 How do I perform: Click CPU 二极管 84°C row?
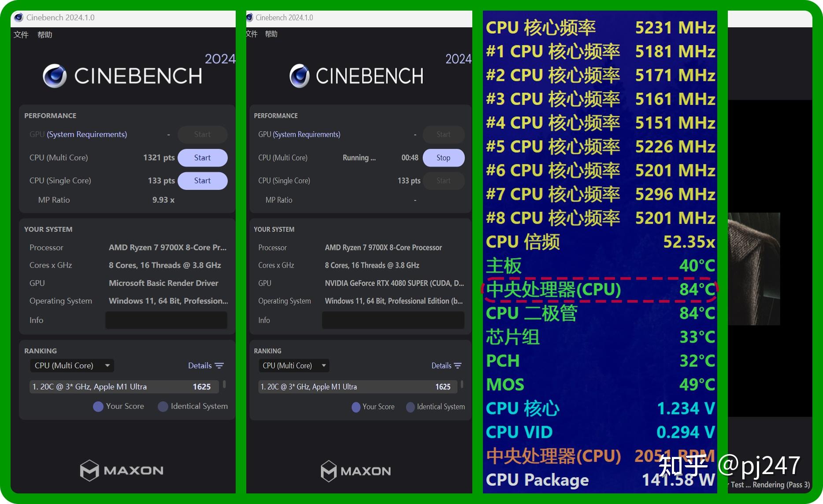coord(600,313)
